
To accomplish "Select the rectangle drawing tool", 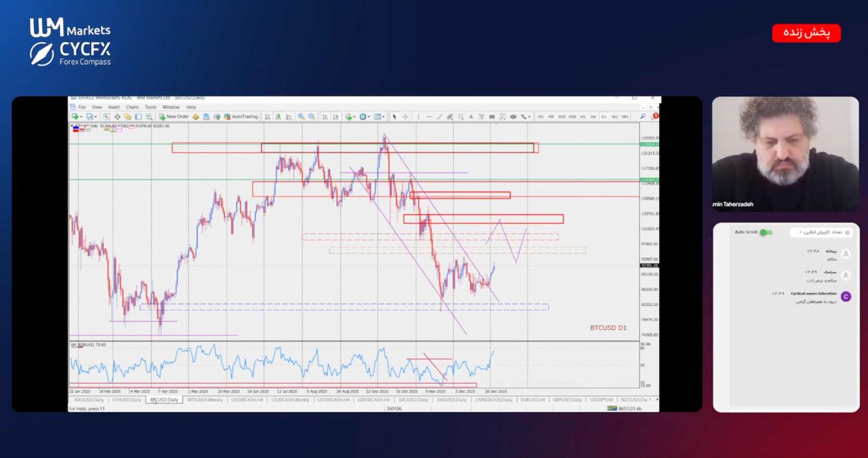I will click(492, 117).
